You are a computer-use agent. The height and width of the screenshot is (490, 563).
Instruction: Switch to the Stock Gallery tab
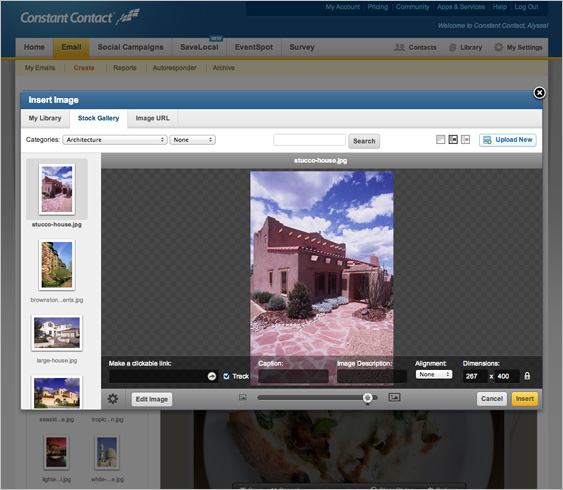pyautogui.click(x=98, y=118)
